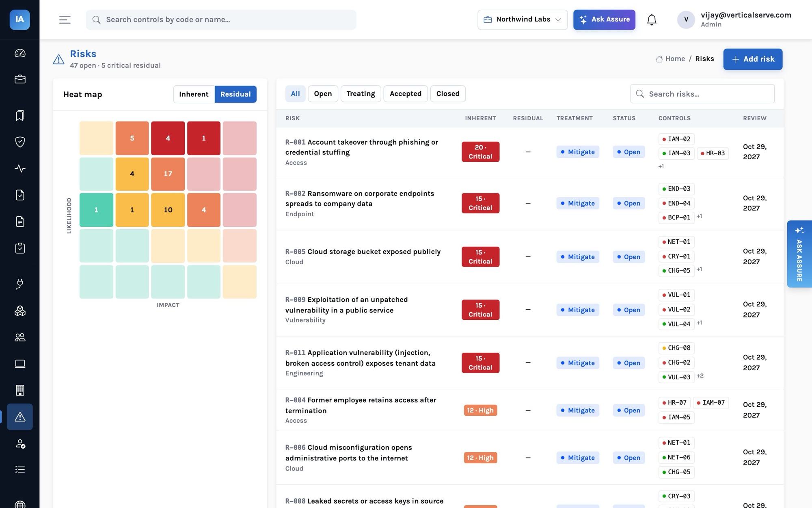Open the vertical Ask Assure side tab

pyautogui.click(x=799, y=254)
